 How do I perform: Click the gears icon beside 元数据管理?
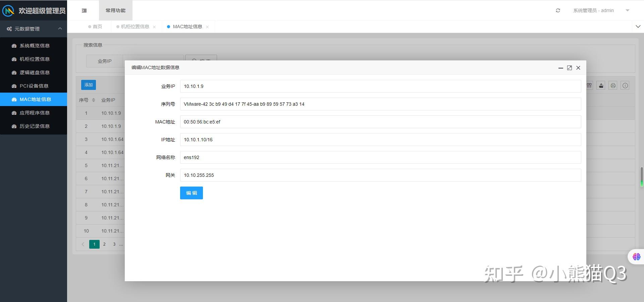point(9,29)
